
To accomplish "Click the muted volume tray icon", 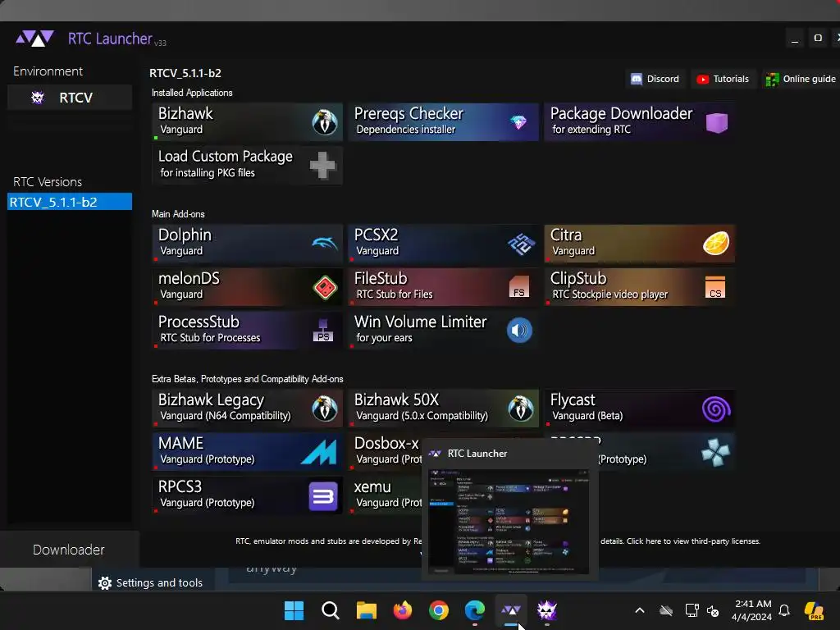I will coord(713,610).
